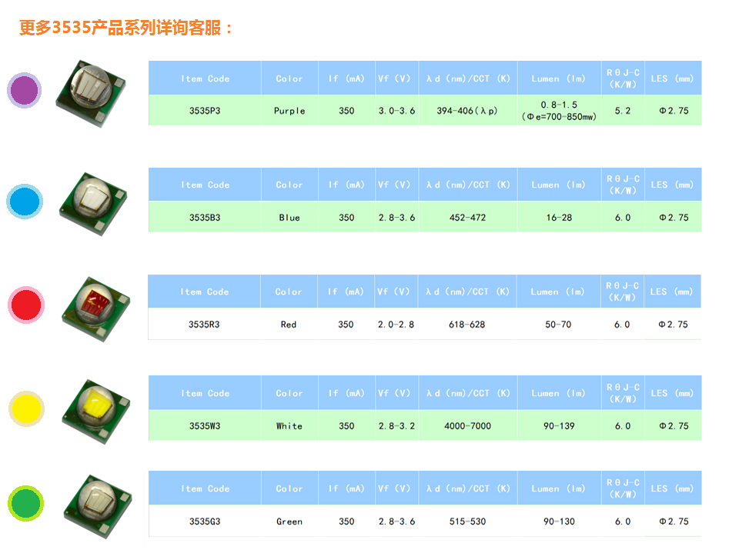Click LES (mm) header in White table
The image size is (729, 560).
(x=672, y=393)
